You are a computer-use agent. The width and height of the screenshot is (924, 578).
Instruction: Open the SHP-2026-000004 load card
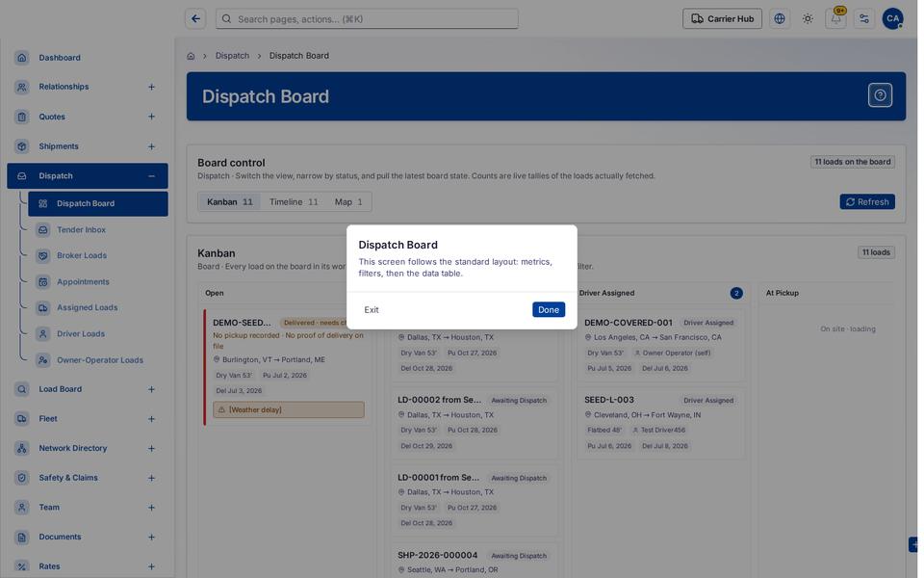(475, 561)
